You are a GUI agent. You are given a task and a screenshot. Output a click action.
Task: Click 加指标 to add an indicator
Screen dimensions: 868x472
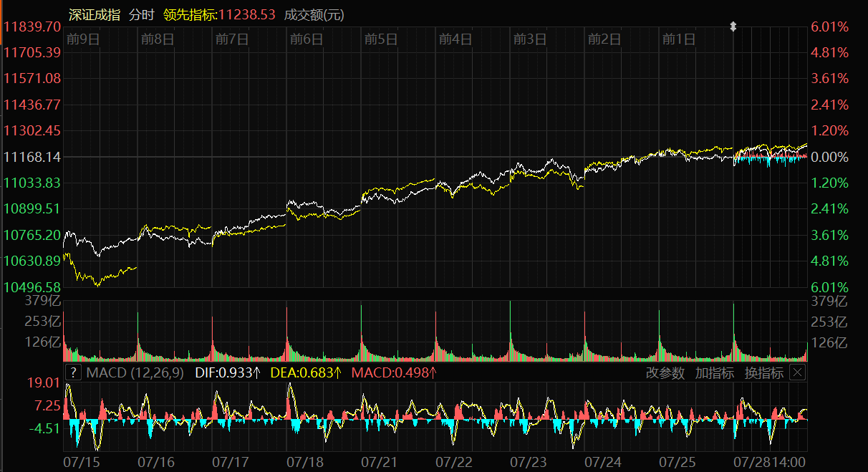pos(714,373)
